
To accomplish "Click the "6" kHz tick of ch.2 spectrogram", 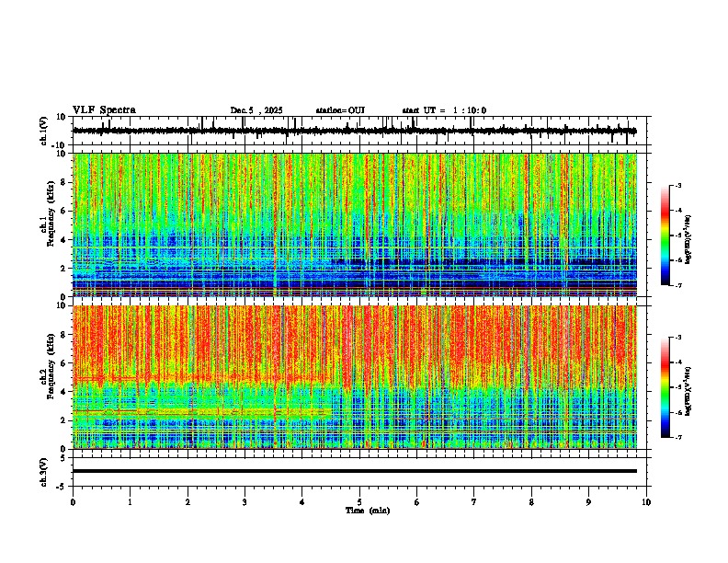I will [x=64, y=363].
